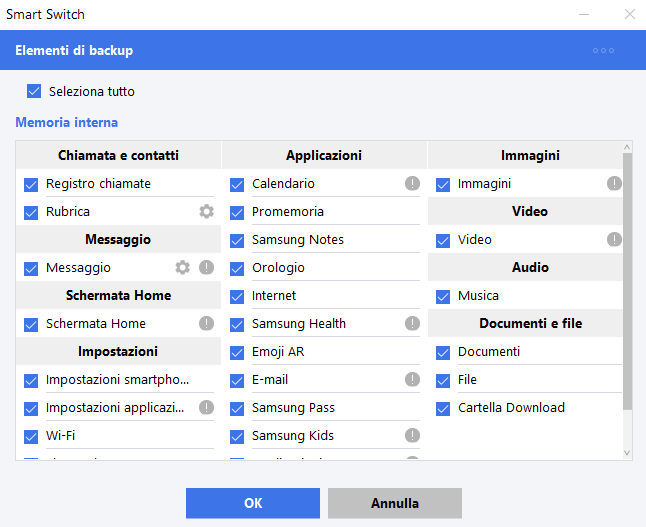Confirm selection with the OK button
646x527 pixels.
(253, 503)
